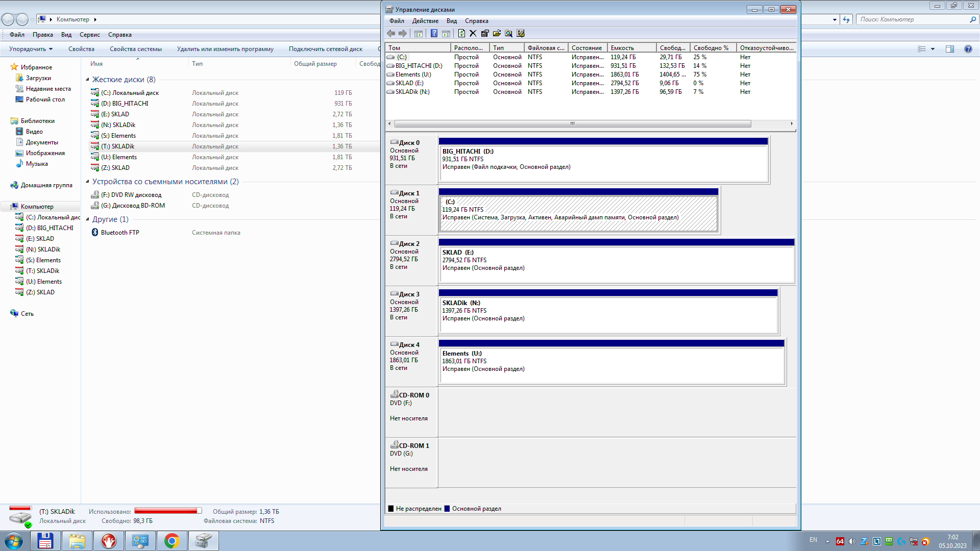This screenshot has height=551, width=980.
Task: Collapse the Другие group
Action: coord(87,219)
